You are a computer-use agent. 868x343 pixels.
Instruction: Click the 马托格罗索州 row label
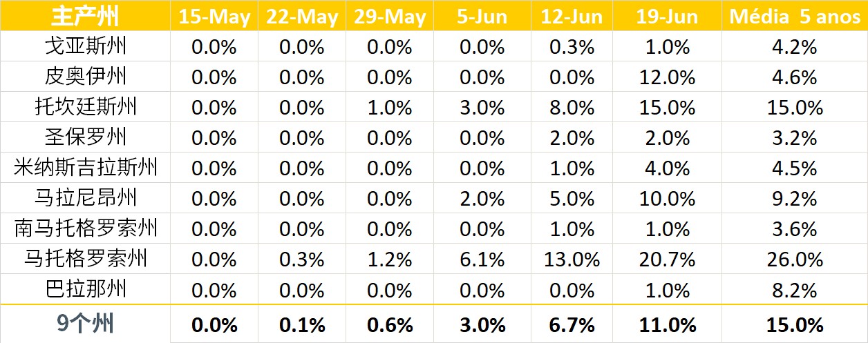coord(86,258)
